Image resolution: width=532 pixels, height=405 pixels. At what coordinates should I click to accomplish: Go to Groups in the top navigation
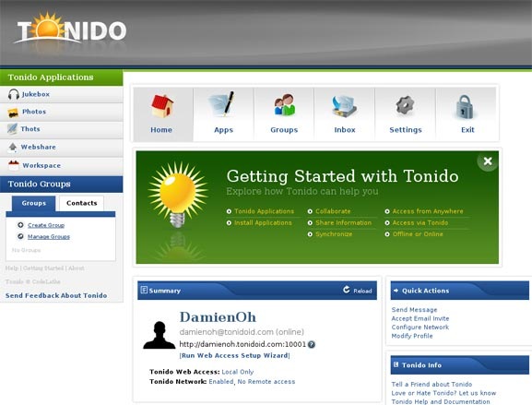pyautogui.click(x=284, y=114)
